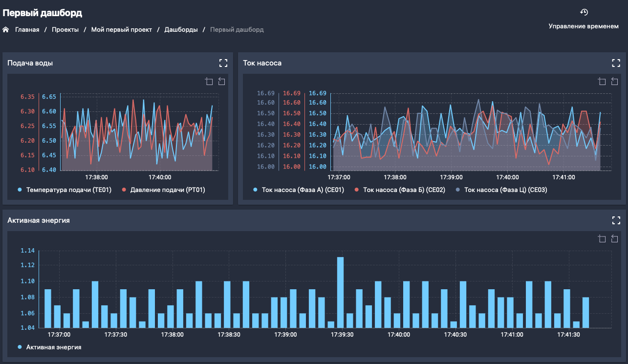Click the home icon in the breadcrumb
628x364 pixels.
tap(6, 30)
